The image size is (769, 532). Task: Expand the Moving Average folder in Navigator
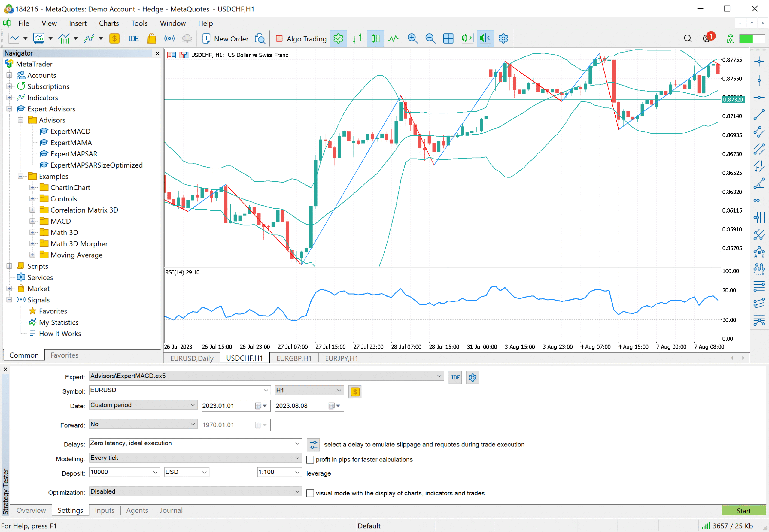(x=32, y=255)
